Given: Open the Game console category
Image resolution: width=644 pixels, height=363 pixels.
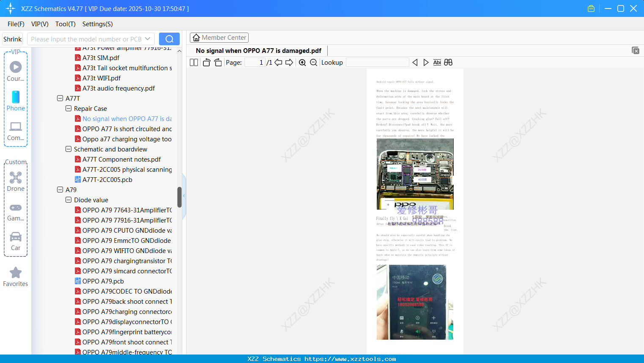Looking at the screenshot, I should click(16, 212).
